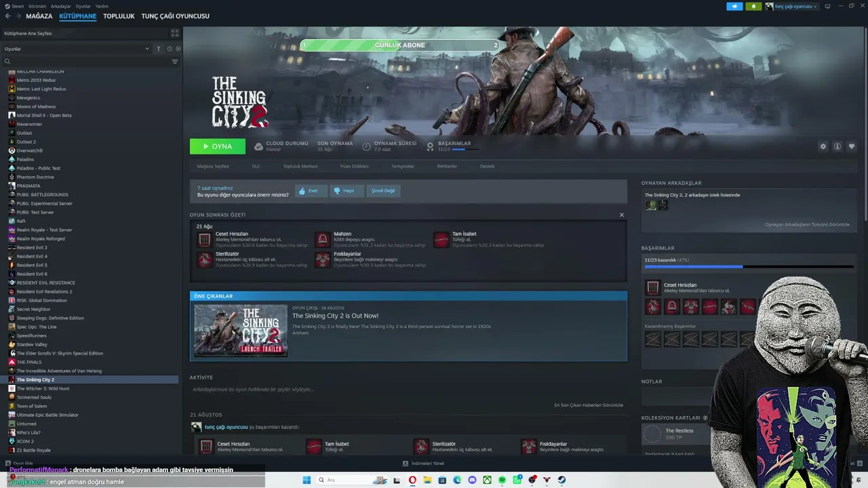The width and height of the screenshot is (868, 488).
Task: Open game settings gear for The Sinking City 2
Action: coord(823,146)
